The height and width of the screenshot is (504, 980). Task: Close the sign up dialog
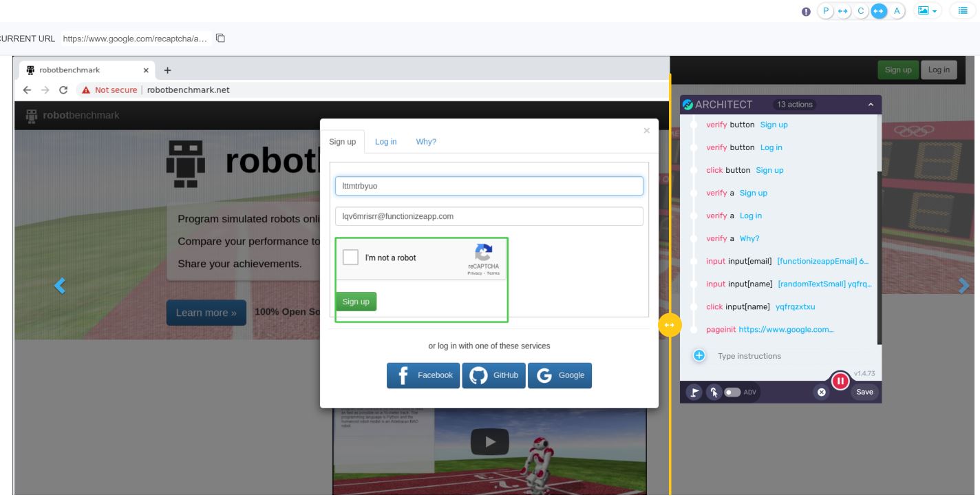pos(646,130)
